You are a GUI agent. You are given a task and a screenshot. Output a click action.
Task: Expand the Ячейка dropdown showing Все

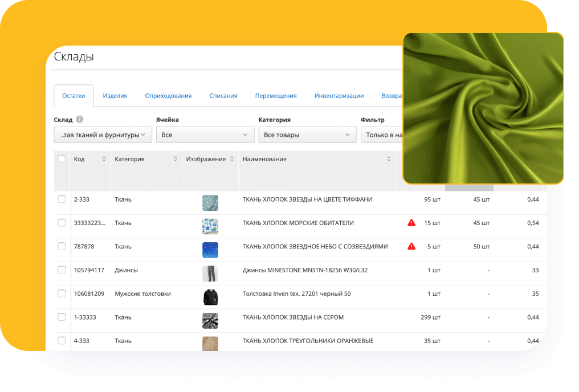pyautogui.click(x=205, y=135)
